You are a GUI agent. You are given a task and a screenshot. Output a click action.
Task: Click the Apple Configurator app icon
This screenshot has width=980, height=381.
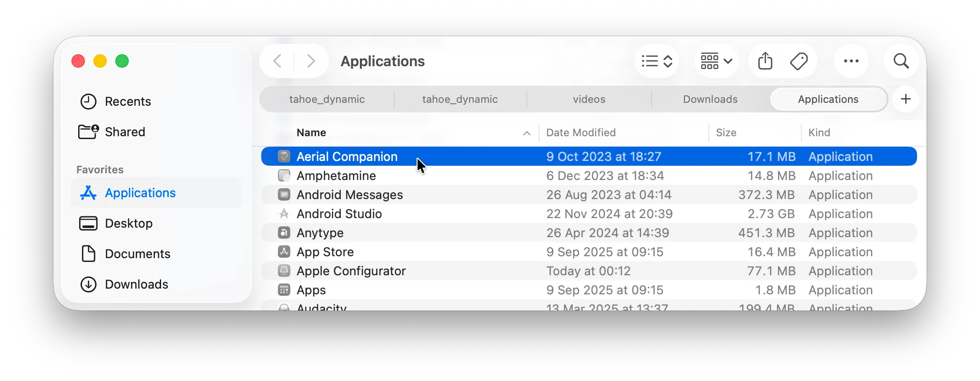pyautogui.click(x=284, y=271)
